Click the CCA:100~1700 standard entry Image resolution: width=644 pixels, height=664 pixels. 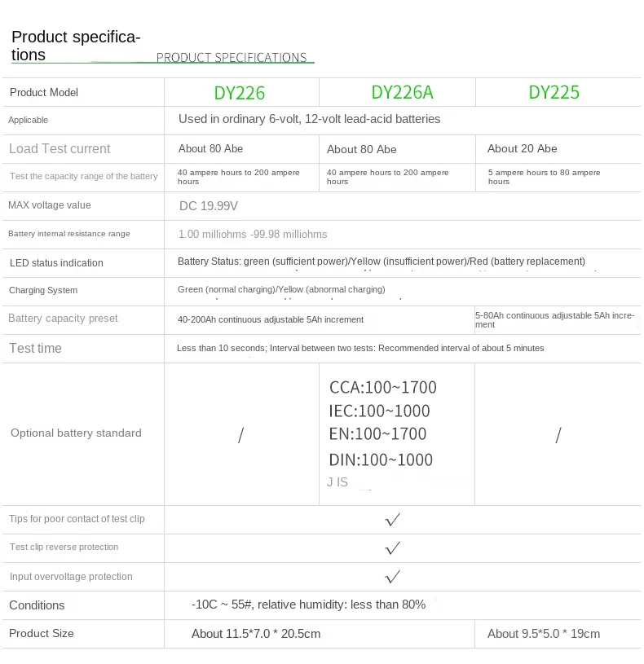383,387
